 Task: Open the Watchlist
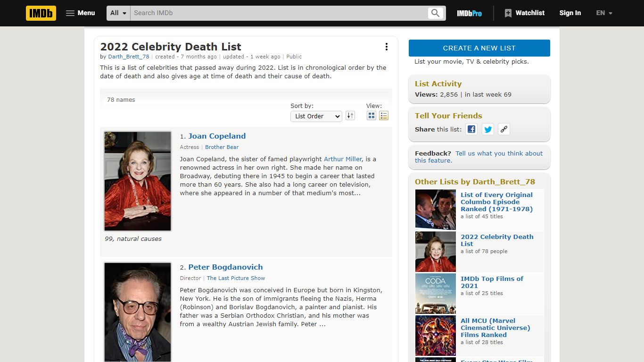(524, 13)
